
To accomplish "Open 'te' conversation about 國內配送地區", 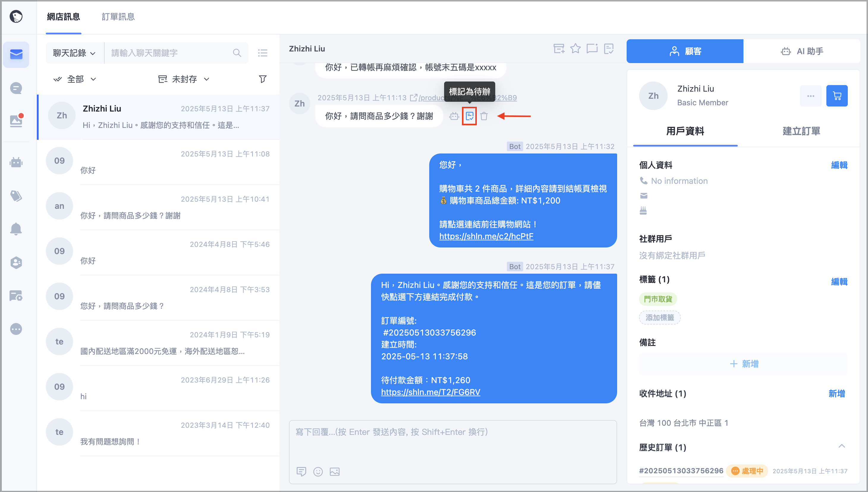I will [159, 343].
